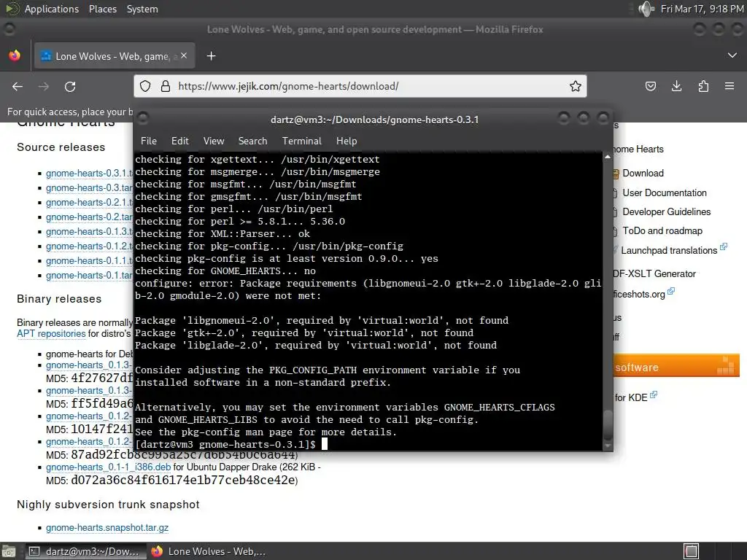Open the terminal Edit menu
This screenshot has height=560, width=747.
[180, 141]
